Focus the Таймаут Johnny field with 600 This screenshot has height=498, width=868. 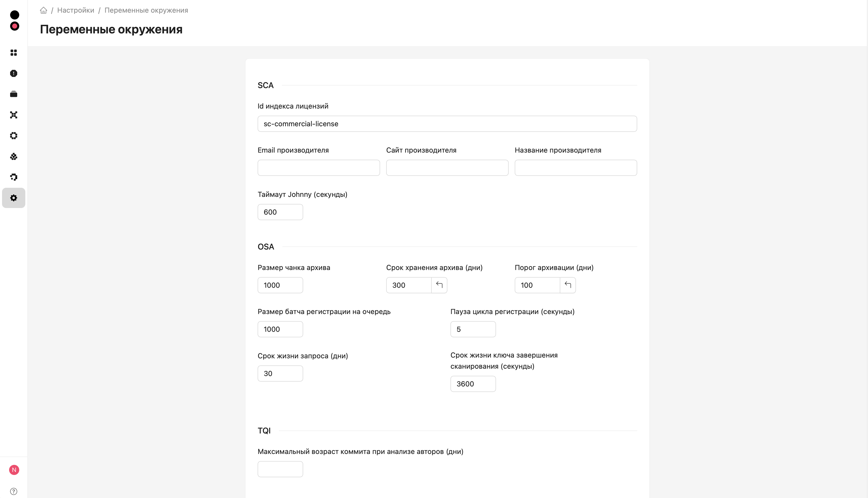coord(280,212)
